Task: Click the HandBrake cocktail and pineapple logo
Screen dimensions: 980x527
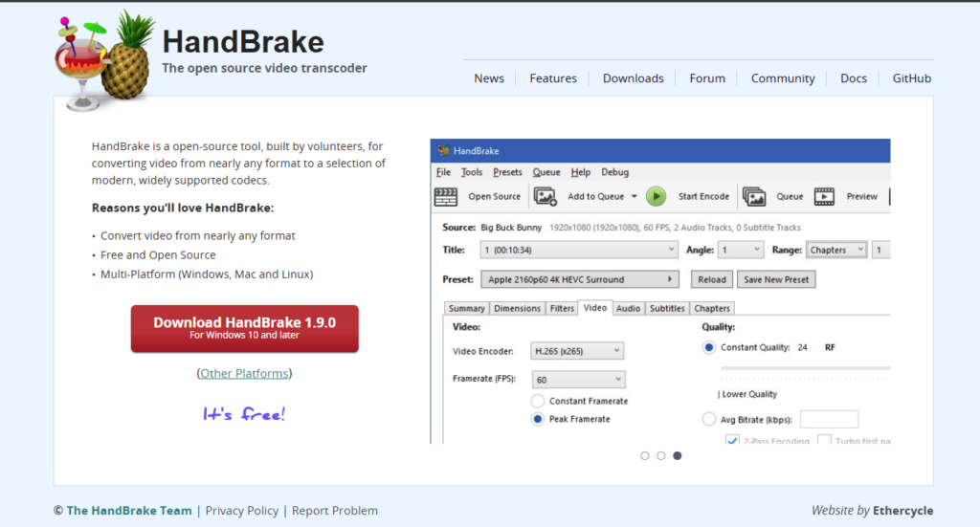Action: pyautogui.click(x=105, y=60)
